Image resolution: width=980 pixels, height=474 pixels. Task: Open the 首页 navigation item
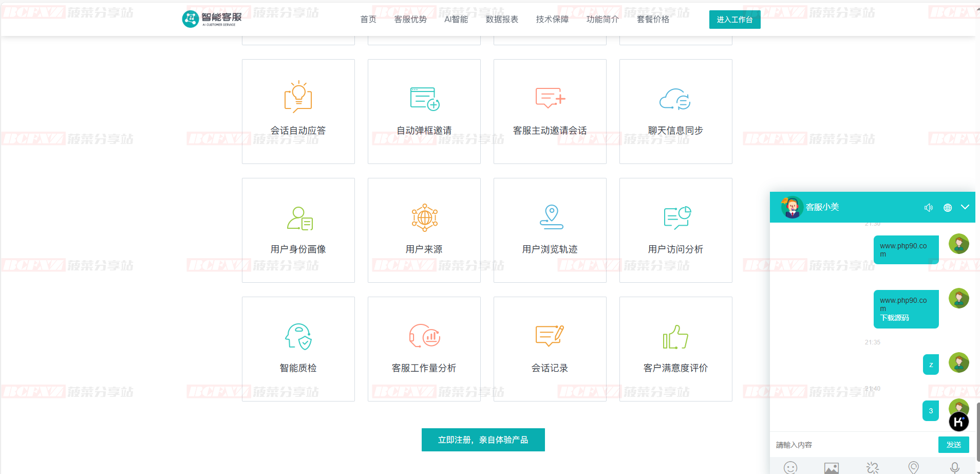(368, 20)
